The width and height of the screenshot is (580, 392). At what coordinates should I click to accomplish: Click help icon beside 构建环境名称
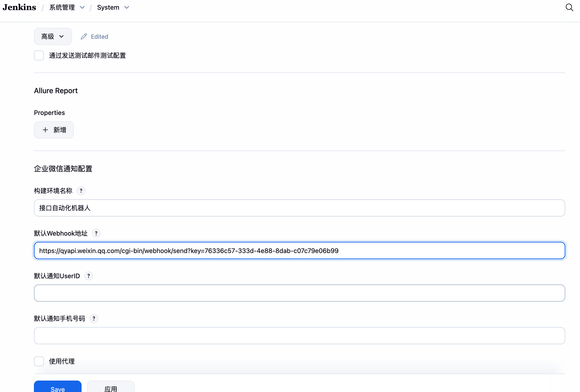coord(81,191)
